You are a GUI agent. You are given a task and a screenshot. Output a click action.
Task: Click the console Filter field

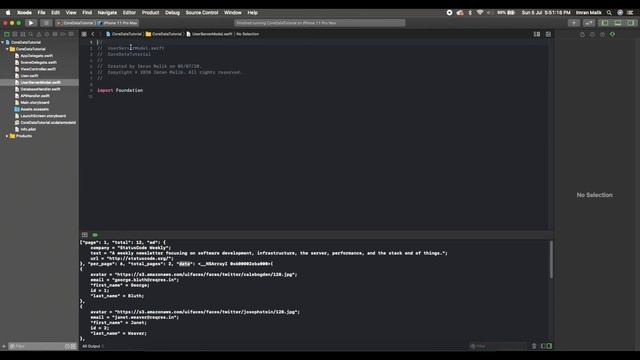[x=499, y=346]
